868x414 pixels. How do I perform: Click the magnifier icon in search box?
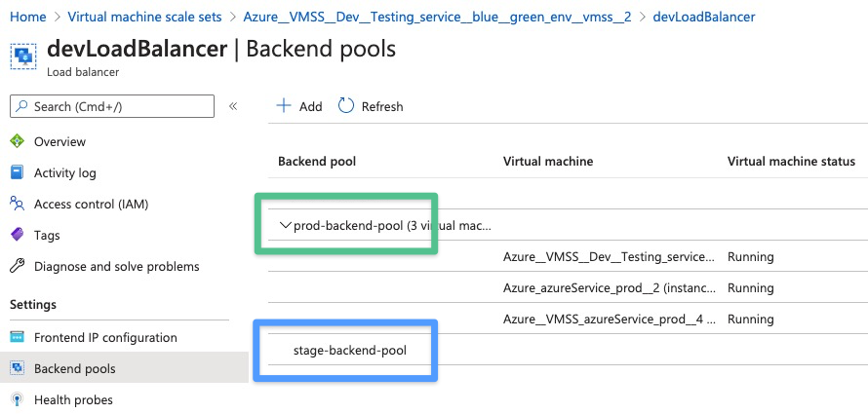point(21,106)
